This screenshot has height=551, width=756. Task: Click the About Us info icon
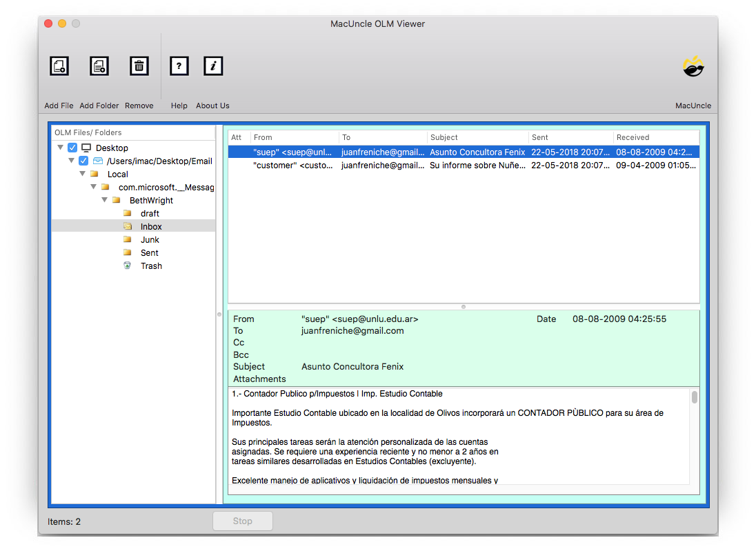[x=212, y=66]
